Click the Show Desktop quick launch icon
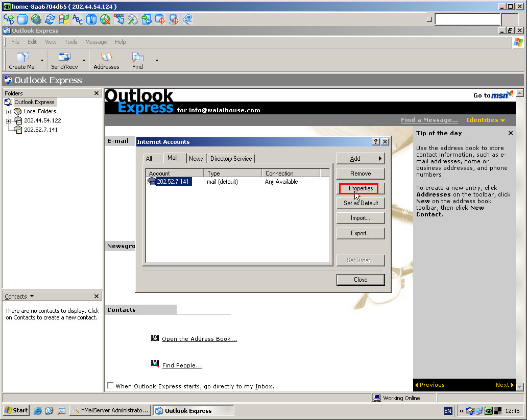This screenshot has width=527, height=420. [61, 411]
